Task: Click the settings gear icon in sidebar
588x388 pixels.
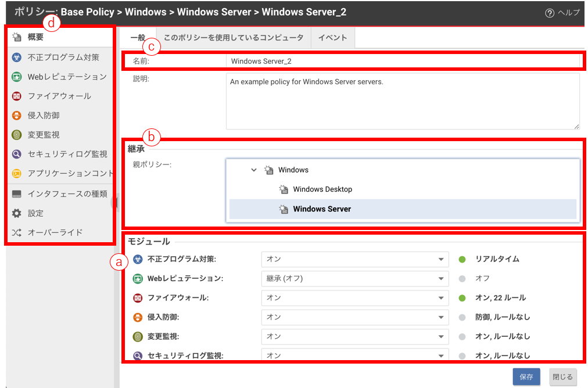Action: coord(17,213)
